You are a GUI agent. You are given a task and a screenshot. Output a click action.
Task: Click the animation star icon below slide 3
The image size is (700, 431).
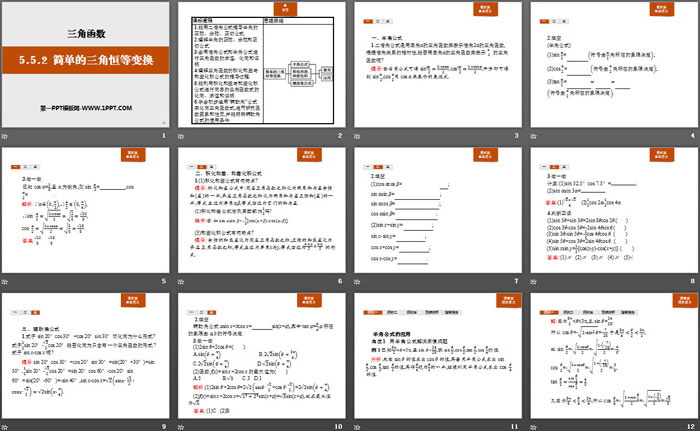(358, 135)
